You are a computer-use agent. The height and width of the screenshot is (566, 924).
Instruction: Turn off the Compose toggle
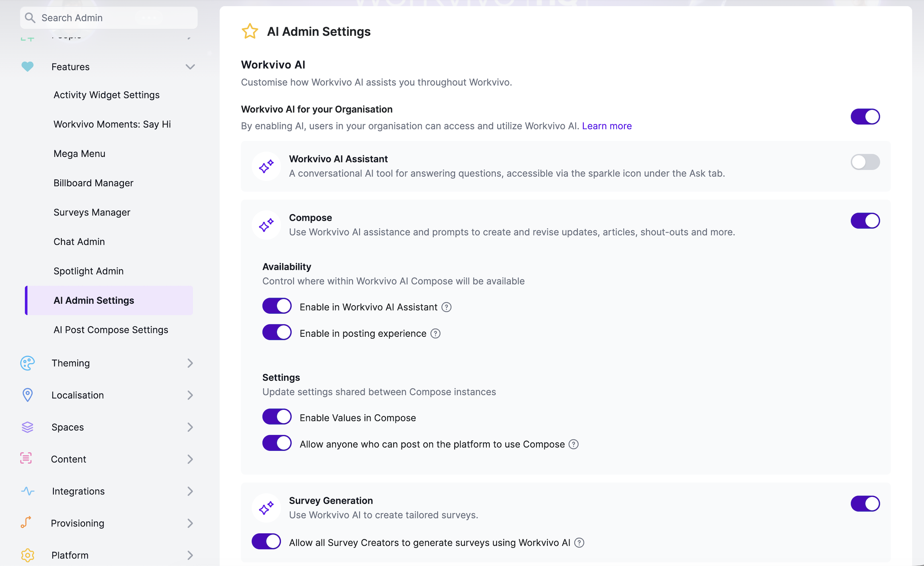click(865, 221)
